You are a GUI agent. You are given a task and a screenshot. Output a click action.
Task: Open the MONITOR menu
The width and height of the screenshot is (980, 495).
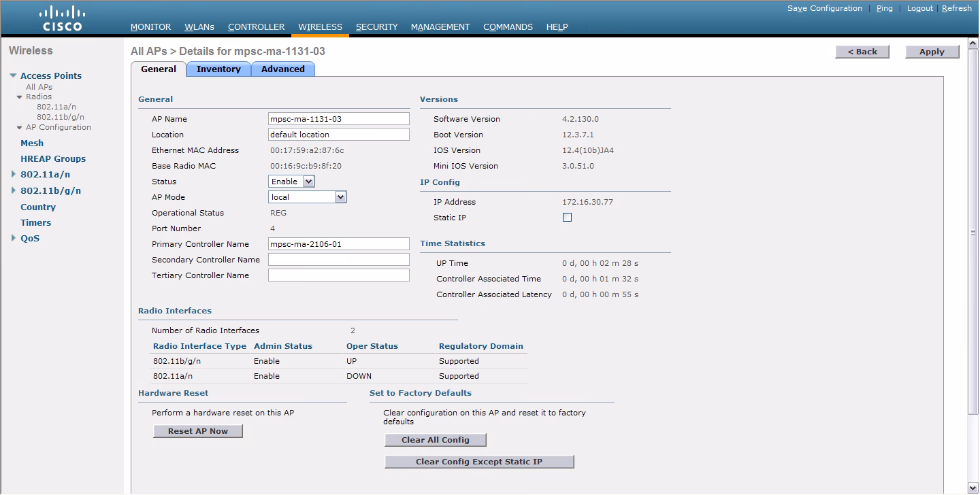coord(150,27)
